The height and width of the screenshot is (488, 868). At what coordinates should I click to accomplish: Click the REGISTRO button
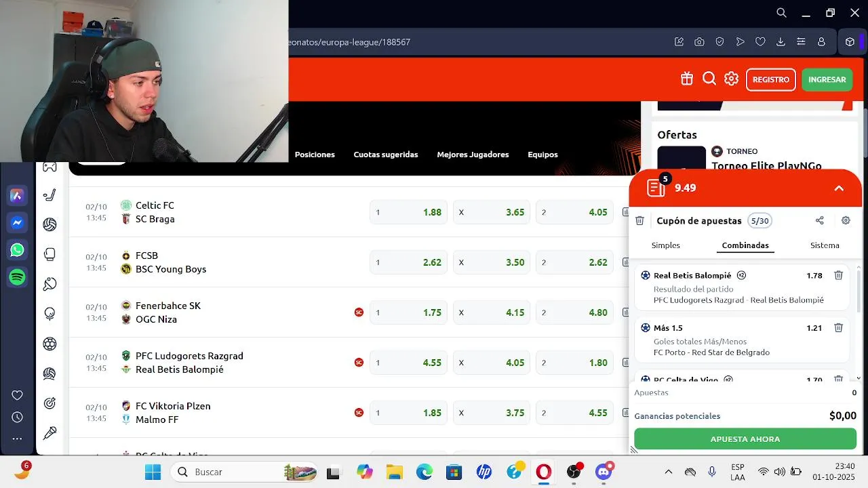point(771,79)
